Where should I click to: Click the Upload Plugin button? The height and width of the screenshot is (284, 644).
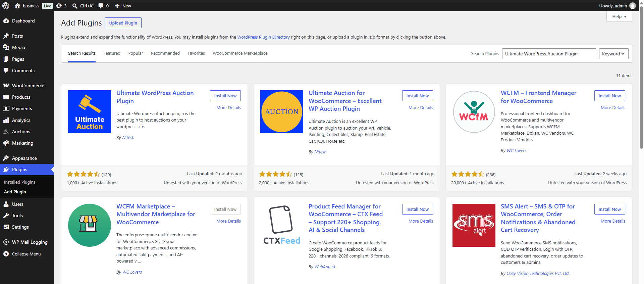[x=123, y=23]
